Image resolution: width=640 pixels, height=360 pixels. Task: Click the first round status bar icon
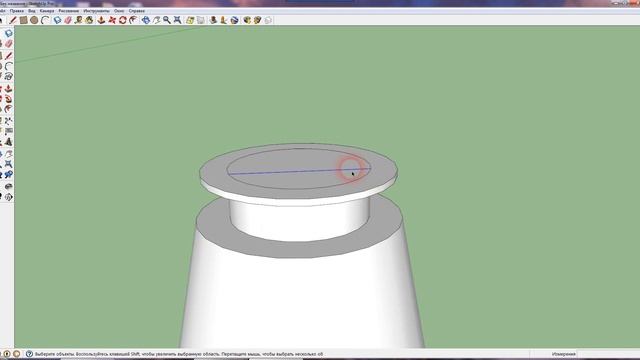tap(7, 354)
